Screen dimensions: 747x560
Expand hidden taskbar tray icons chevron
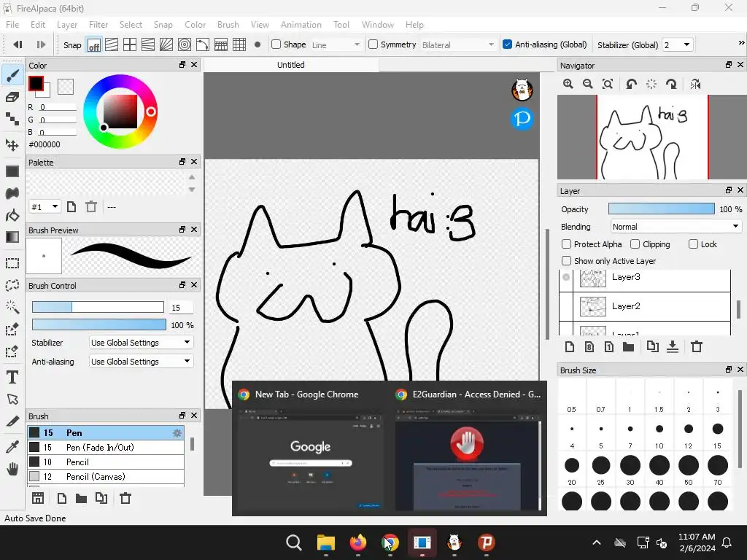[x=597, y=542]
